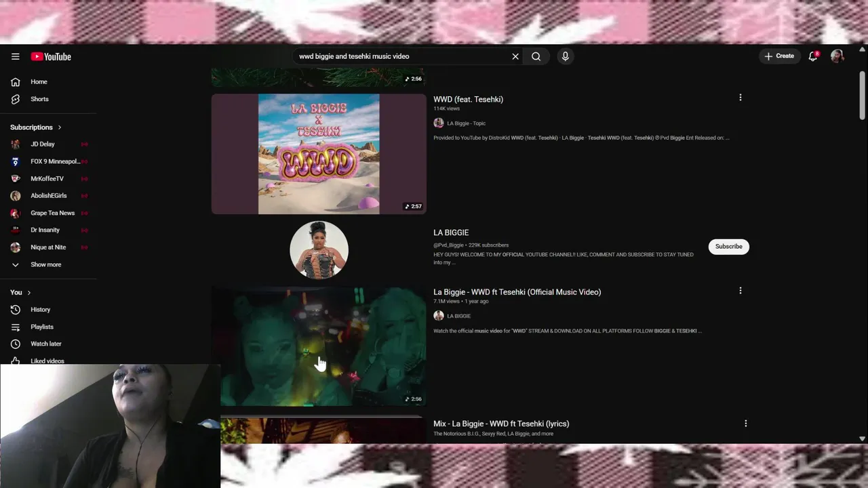This screenshot has height=488, width=868.
Task: Click the 7.1M views 1 year ago text
Action: point(461,302)
